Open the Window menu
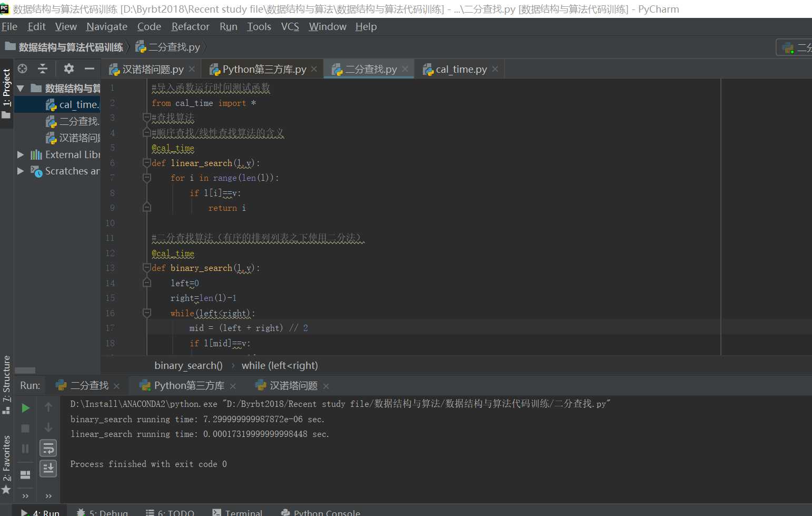 coord(328,26)
